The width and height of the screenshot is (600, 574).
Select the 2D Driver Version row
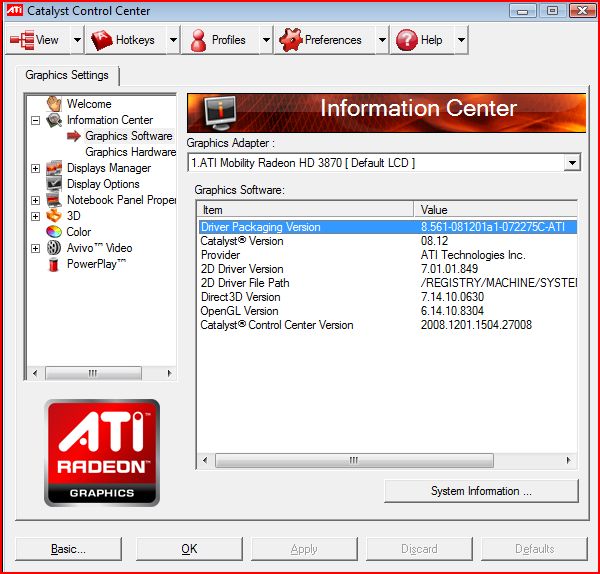[388, 269]
